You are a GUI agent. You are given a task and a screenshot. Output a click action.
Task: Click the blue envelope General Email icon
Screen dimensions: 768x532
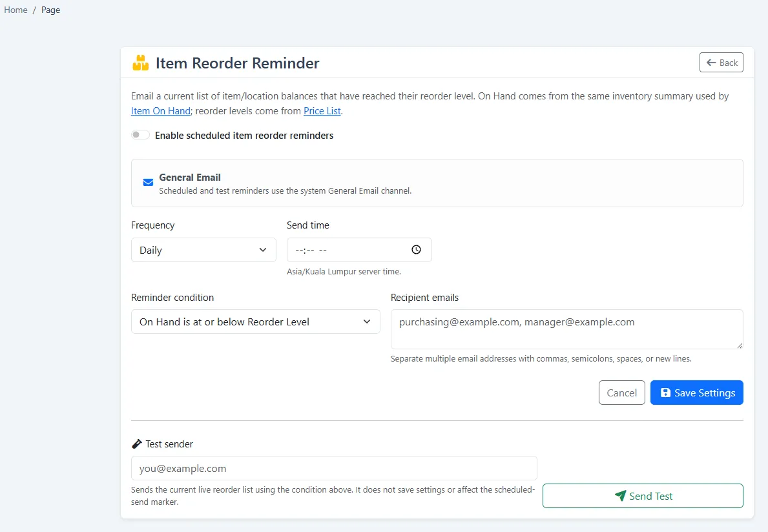tap(148, 183)
